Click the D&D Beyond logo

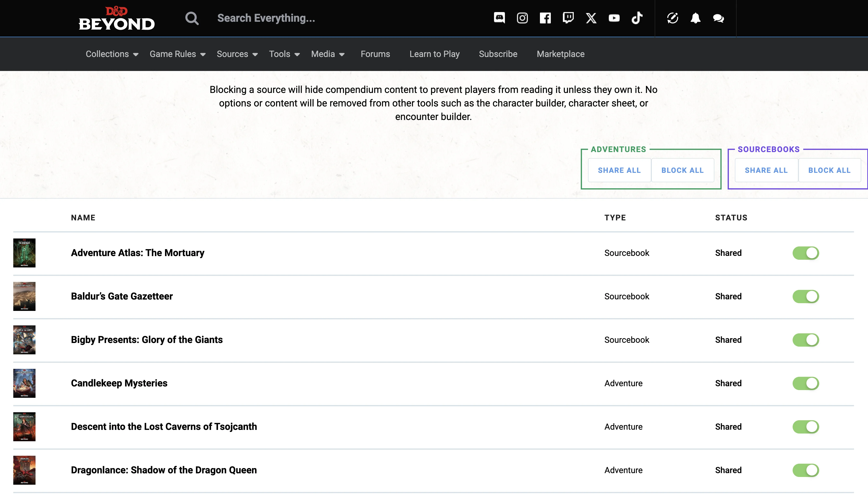coord(116,18)
